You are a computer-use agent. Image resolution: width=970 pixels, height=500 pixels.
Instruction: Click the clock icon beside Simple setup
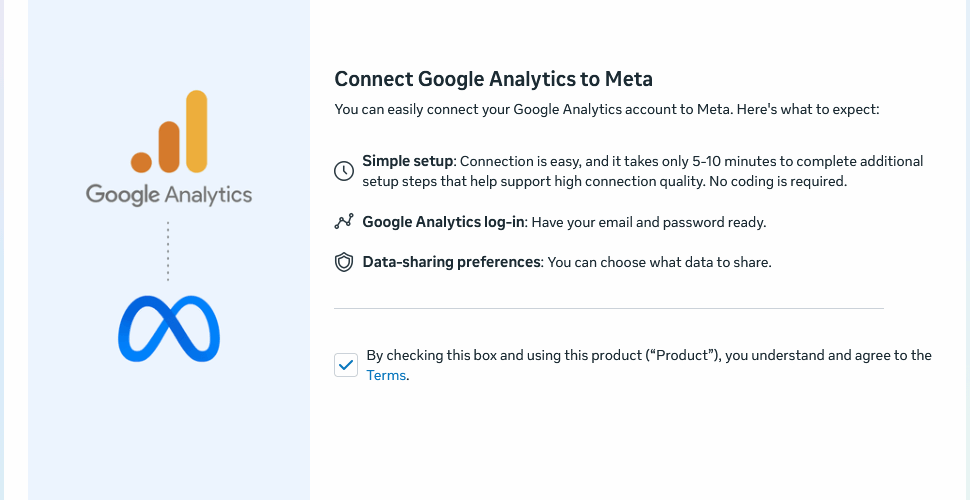(x=344, y=171)
